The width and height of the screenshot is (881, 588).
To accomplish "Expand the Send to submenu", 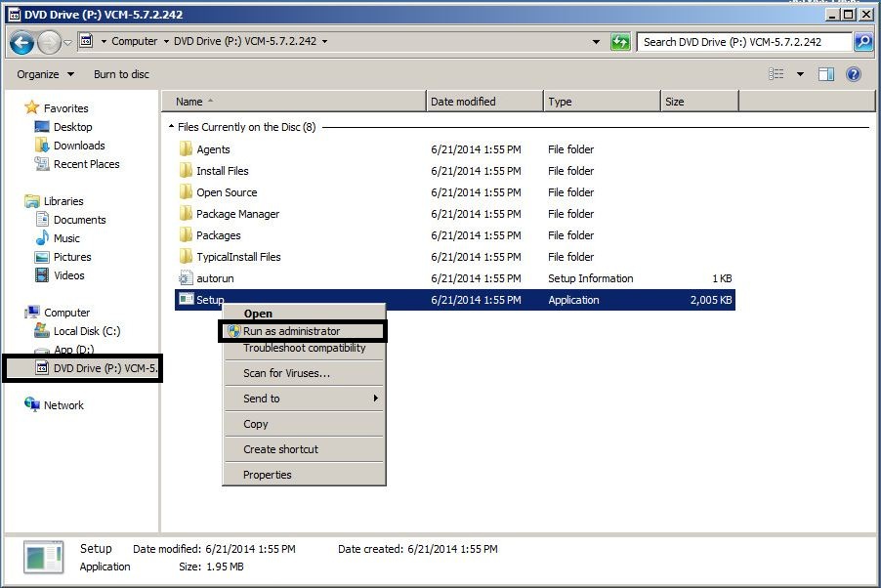I will (x=303, y=399).
